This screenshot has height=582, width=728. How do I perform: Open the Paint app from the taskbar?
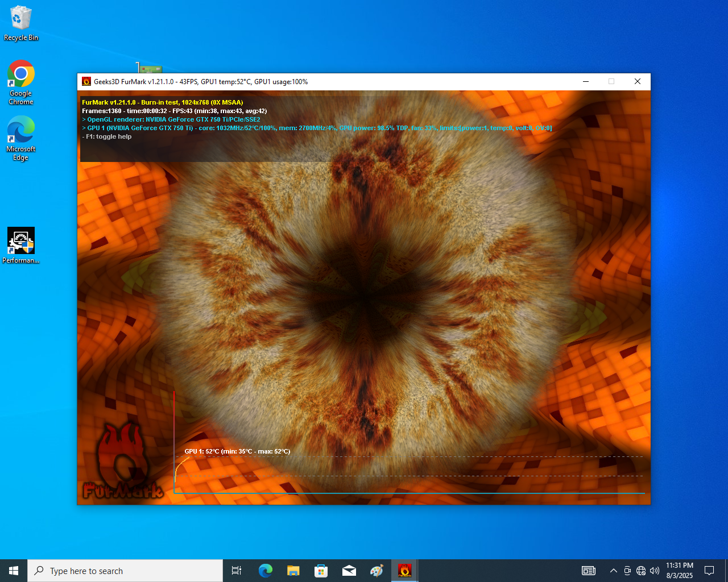(377, 571)
